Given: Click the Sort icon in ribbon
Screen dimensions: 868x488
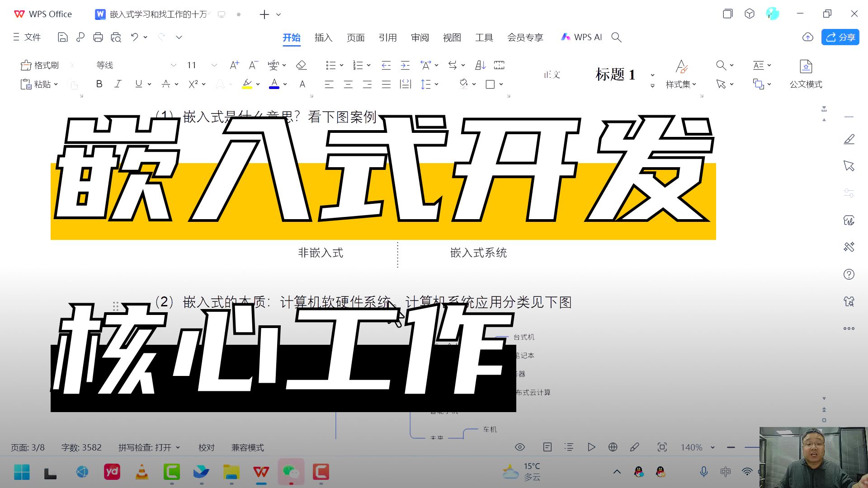Looking at the screenshot, I should (480, 66).
